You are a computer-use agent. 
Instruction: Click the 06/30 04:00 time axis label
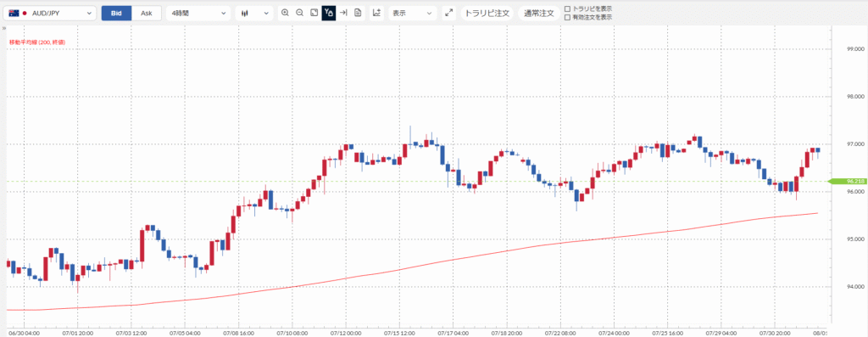click(x=24, y=333)
